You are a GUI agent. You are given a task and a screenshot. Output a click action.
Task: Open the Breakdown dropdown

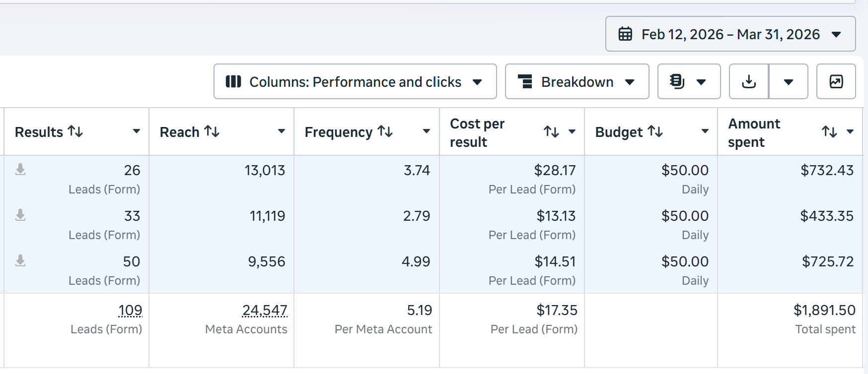click(577, 81)
